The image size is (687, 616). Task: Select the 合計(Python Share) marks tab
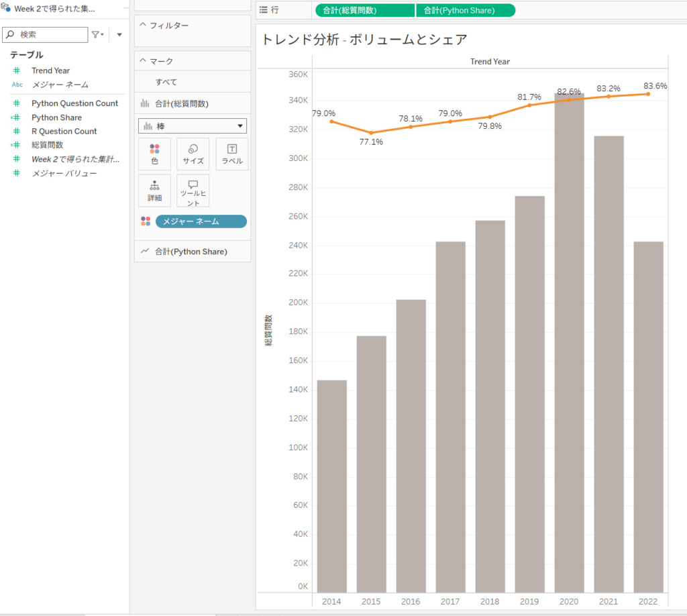pyautogui.click(x=191, y=252)
